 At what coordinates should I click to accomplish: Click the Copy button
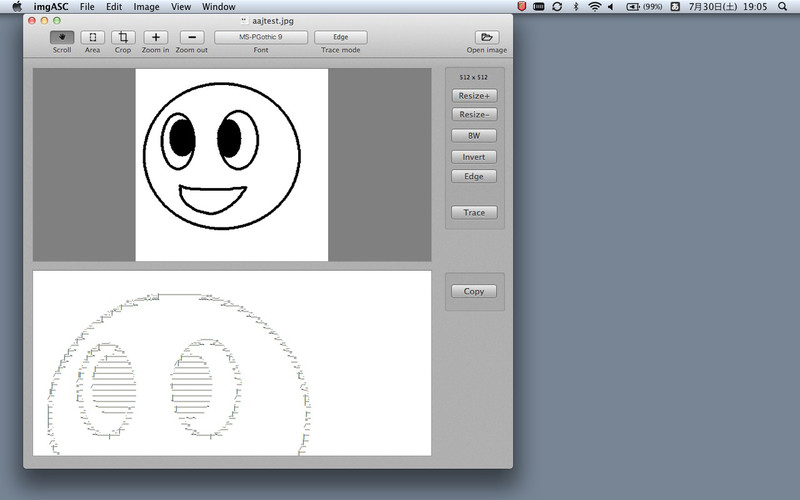coord(474,291)
